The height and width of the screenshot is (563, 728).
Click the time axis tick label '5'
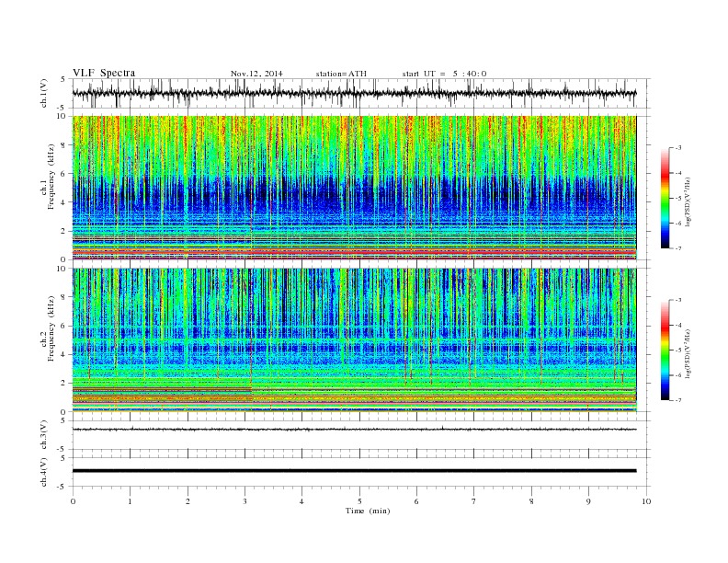[x=359, y=501]
